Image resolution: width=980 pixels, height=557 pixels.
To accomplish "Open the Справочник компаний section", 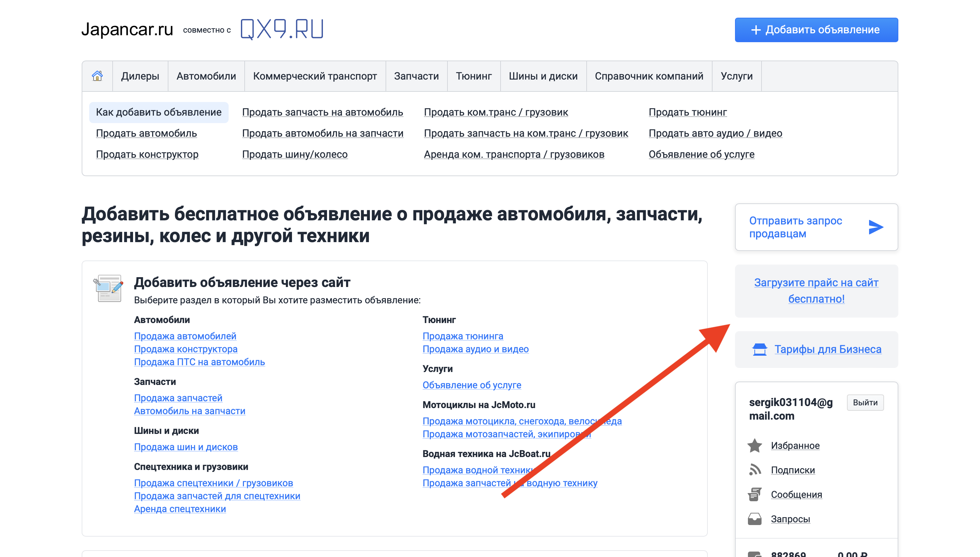I will (649, 76).
